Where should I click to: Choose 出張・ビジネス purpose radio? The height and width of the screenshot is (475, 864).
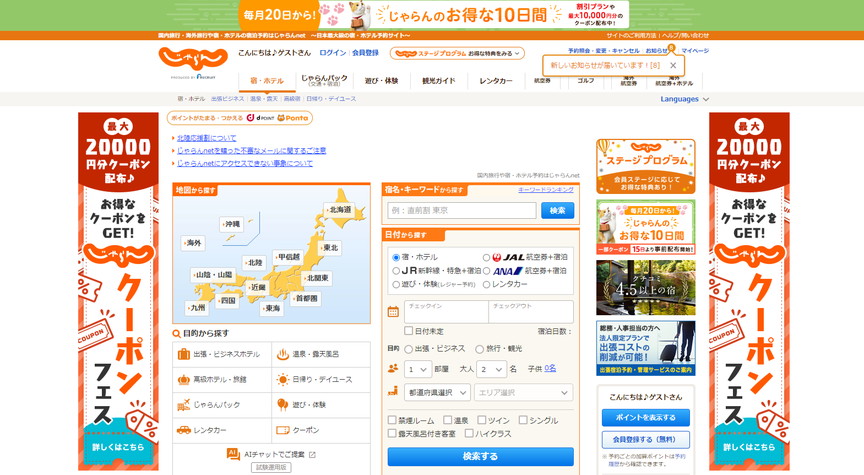point(408,349)
